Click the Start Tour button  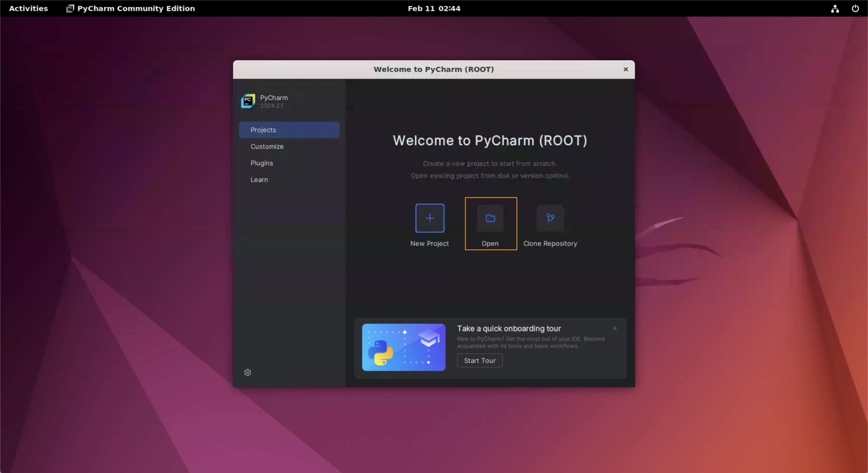coord(479,360)
